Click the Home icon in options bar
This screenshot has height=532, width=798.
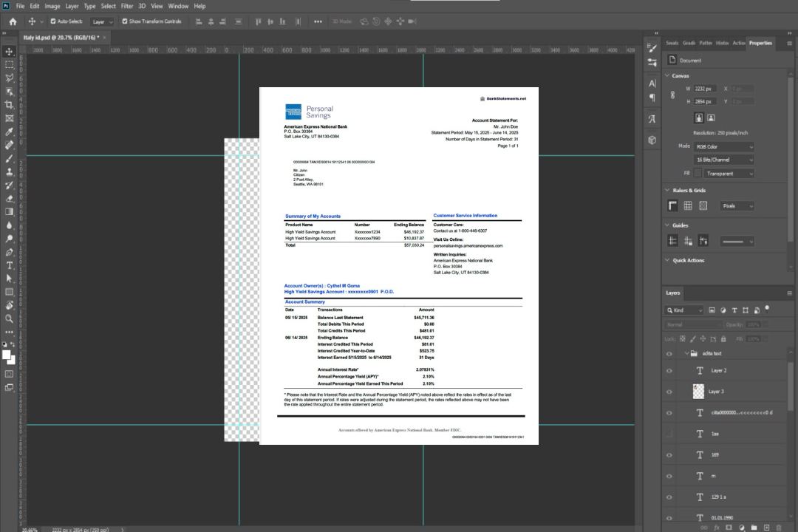point(13,21)
